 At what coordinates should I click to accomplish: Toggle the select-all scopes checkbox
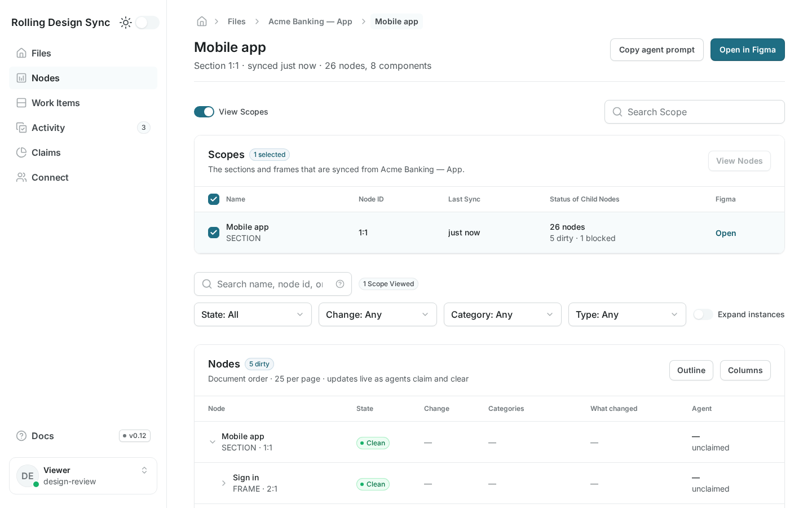click(214, 199)
